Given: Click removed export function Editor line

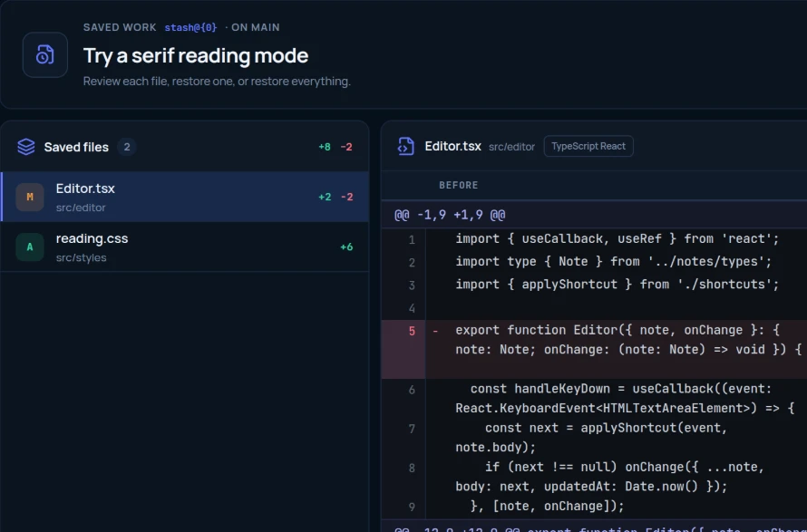Looking at the screenshot, I should (628, 340).
